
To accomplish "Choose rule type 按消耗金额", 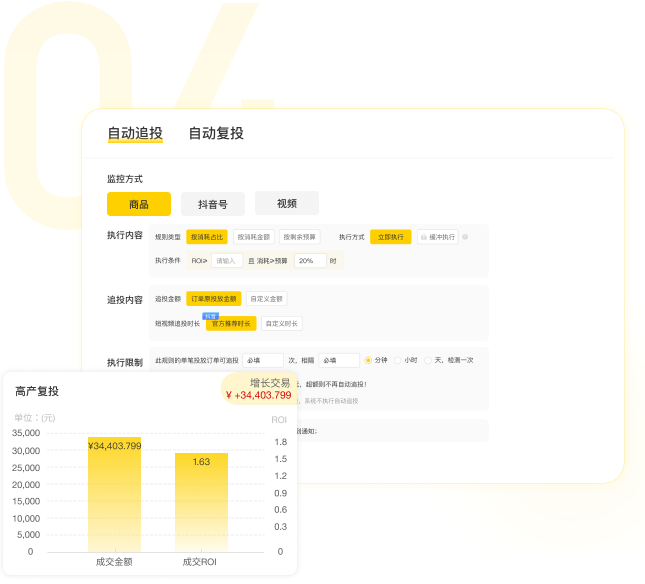I will coord(254,237).
